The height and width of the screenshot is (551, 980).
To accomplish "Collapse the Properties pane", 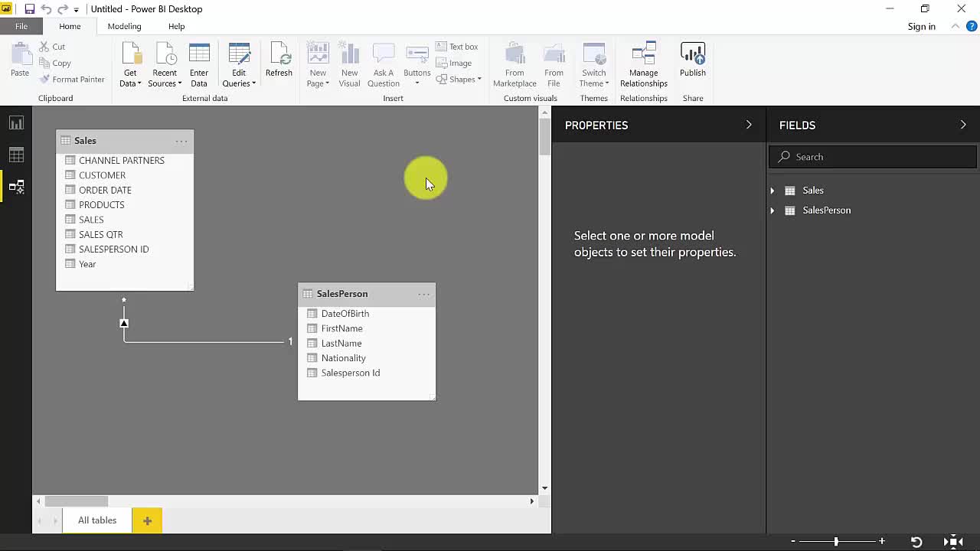I will [749, 125].
